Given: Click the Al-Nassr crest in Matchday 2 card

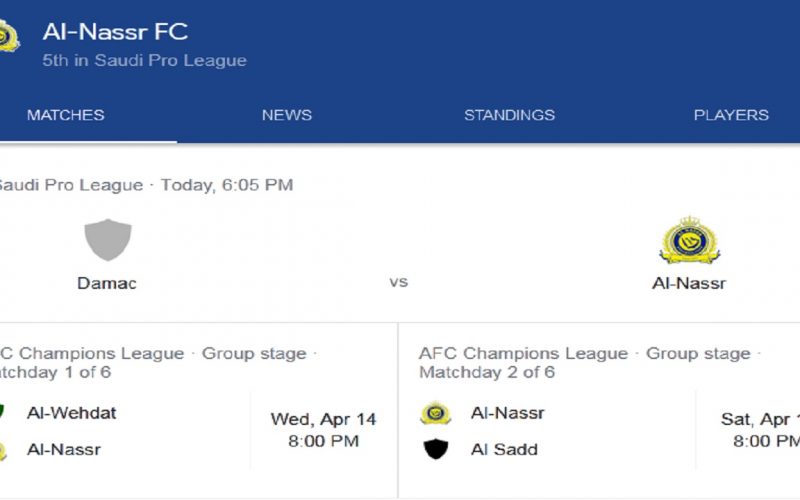Looking at the screenshot, I should pyautogui.click(x=436, y=413).
